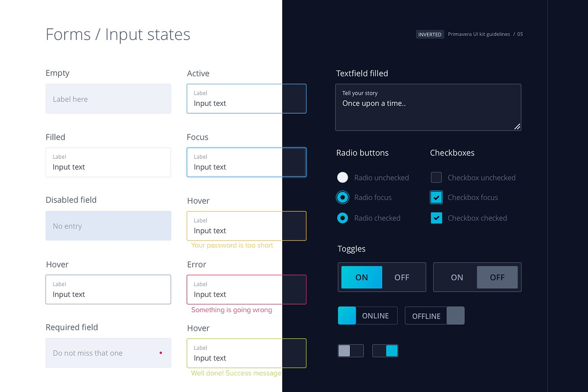
Task: Click the 'Well done! Success message' text
Action: click(236, 373)
